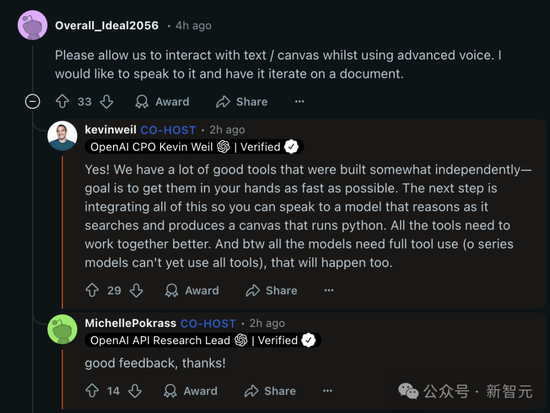Downvote Overall_Ideal2056's comment
The height and width of the screenshot is (413, 550).
[106, 102]
